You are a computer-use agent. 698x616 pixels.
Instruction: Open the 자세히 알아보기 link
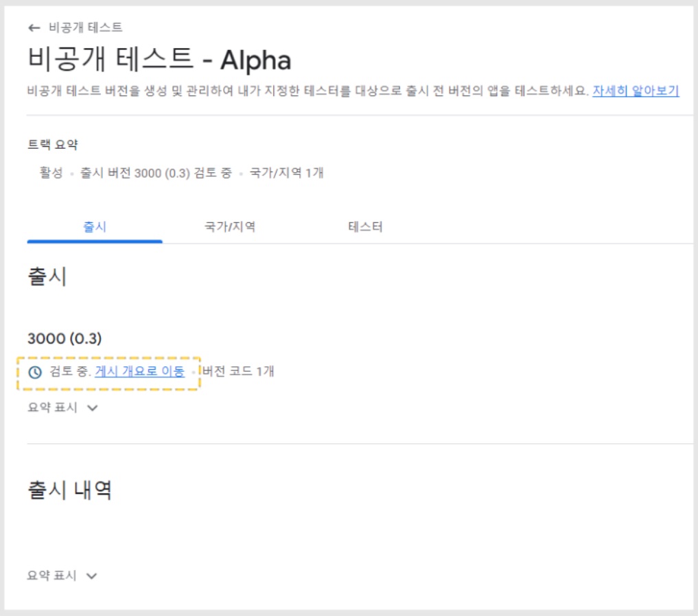[x=636, y=91]
